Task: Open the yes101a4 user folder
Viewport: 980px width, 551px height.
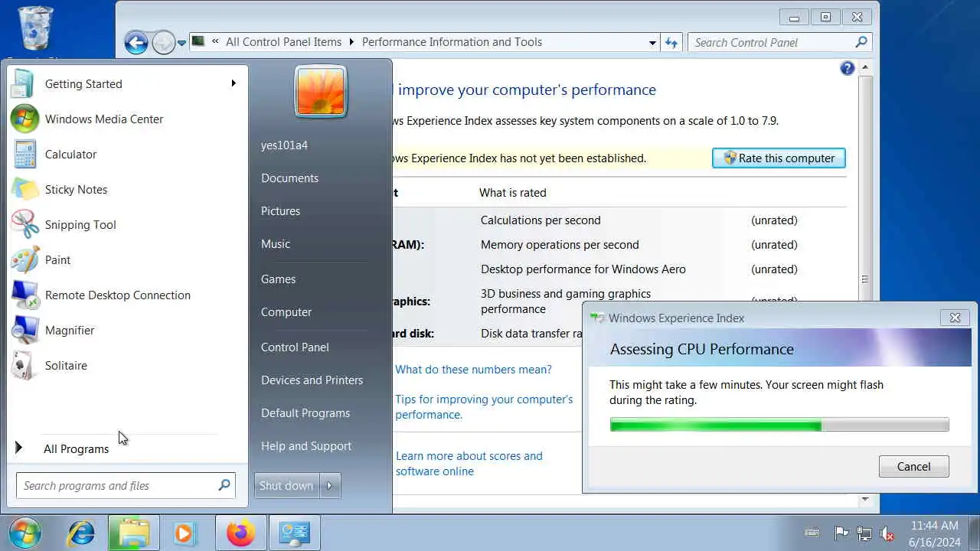Action: click(284, 145)
